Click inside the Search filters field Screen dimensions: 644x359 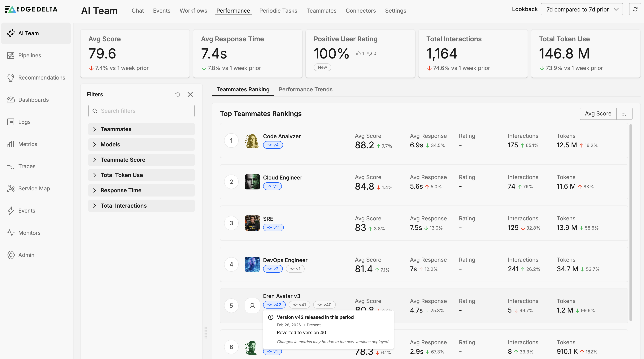(x=141, y=111)
